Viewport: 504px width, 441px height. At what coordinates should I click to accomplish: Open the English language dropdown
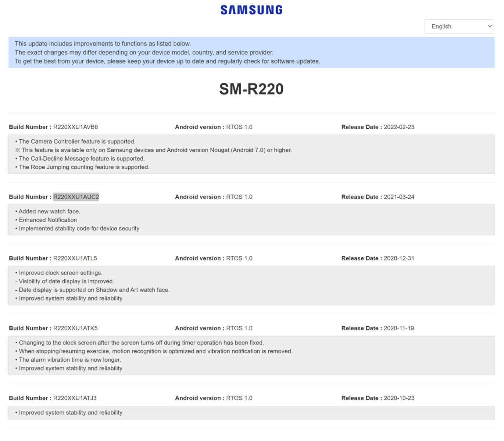(x=459, y=26)
